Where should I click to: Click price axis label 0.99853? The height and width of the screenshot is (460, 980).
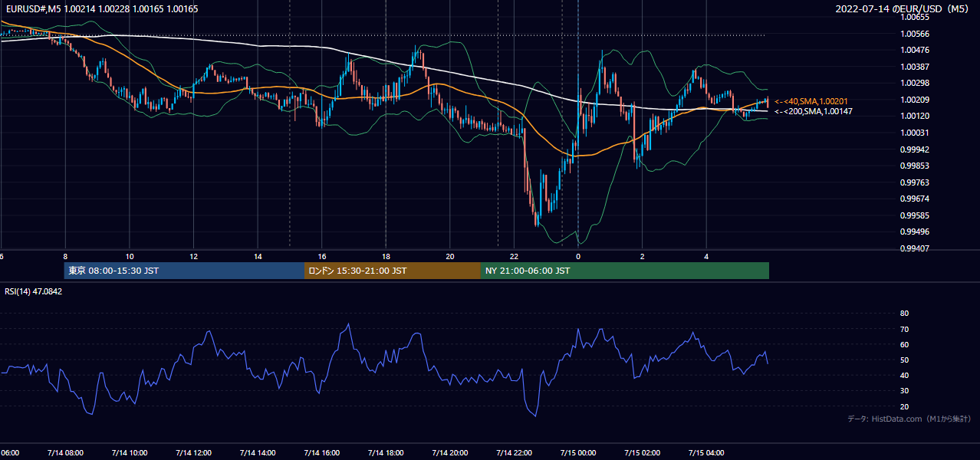pos(914,166)
